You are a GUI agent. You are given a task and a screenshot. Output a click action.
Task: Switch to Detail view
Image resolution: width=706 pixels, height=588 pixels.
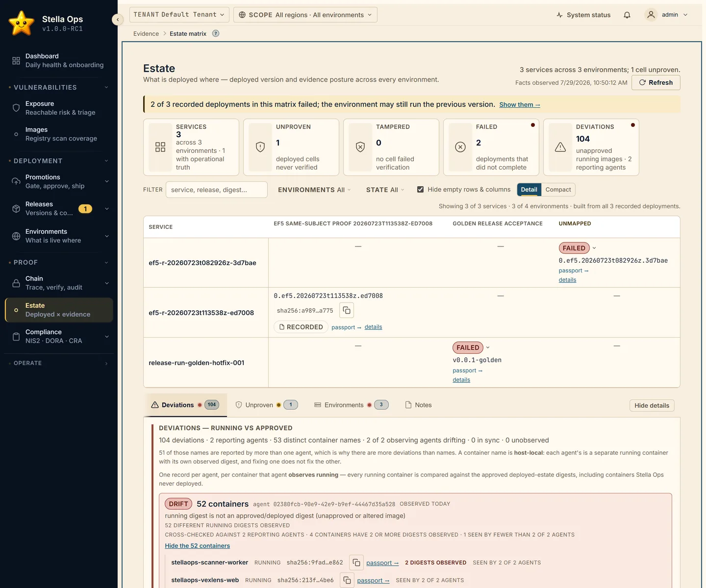click(x=529, y=190)
